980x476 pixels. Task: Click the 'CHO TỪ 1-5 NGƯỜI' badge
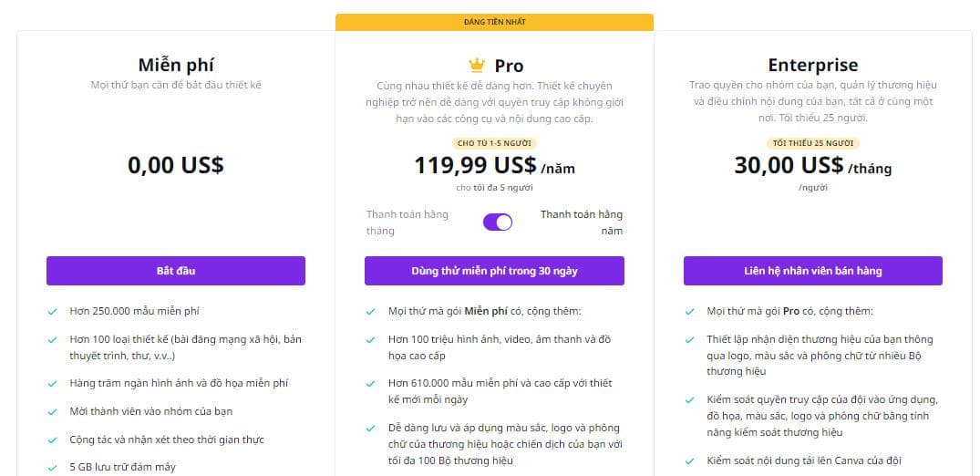[494, 143]
